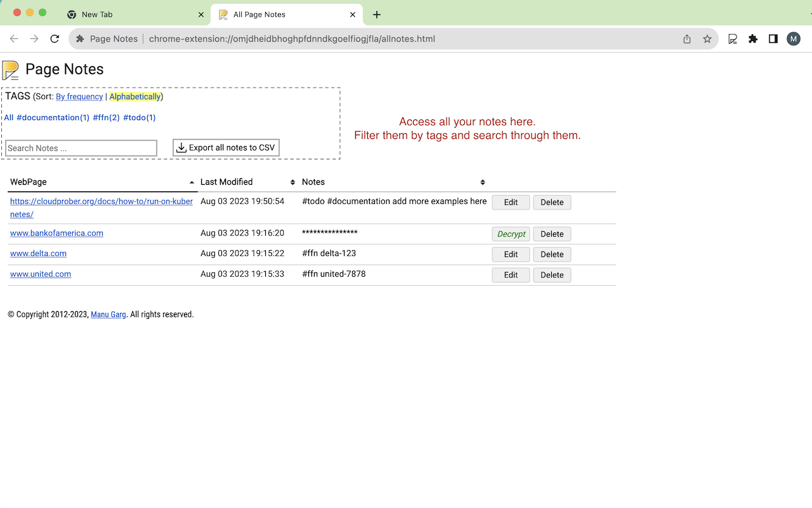Delete the delta.com note

point(552,254)
